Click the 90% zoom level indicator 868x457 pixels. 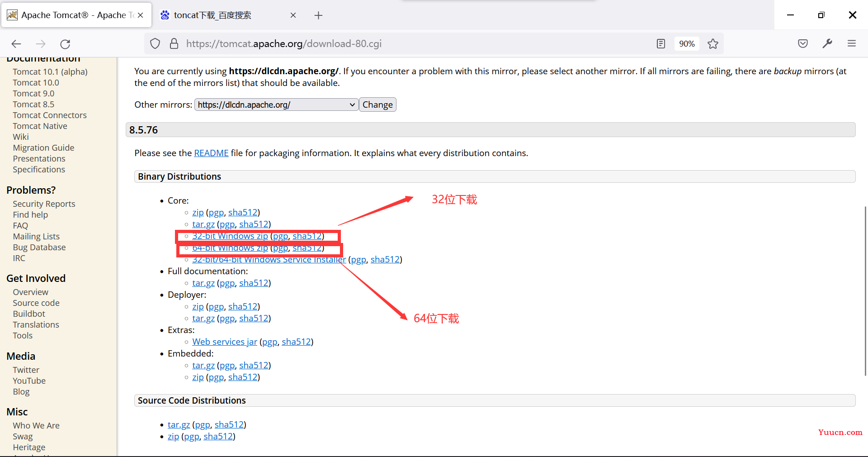pos(687,44)
